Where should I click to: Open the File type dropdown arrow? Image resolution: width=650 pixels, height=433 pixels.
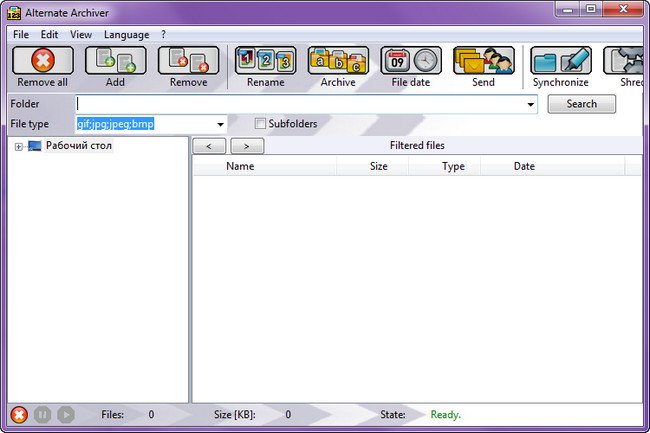click(220, 124)
